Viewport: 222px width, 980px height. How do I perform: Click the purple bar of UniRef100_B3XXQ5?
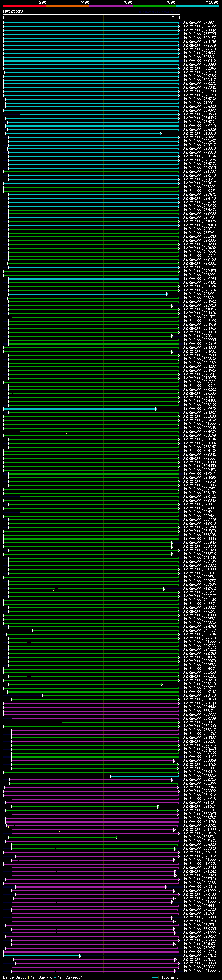(x=93, y=929)
